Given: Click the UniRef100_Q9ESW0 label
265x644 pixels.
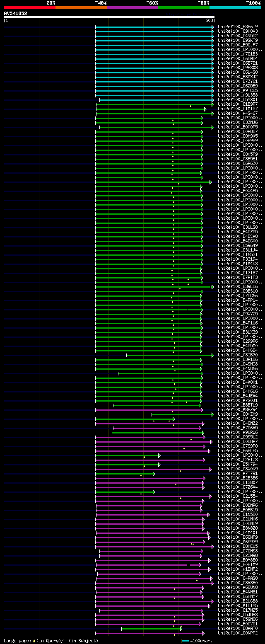Looking at the screenshot, I should pyautogui.click(x=238, y=291).
